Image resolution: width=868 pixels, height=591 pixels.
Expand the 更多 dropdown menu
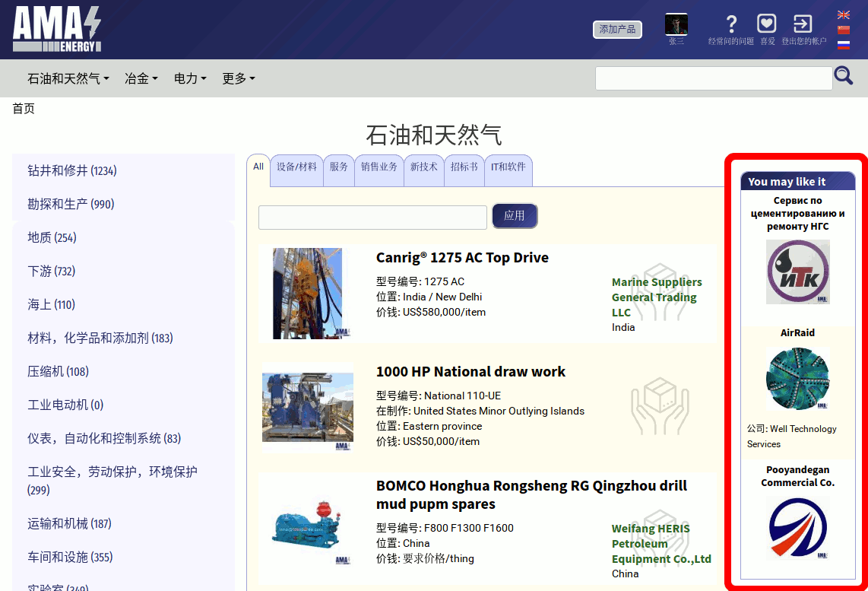click(x=239, y=78)
